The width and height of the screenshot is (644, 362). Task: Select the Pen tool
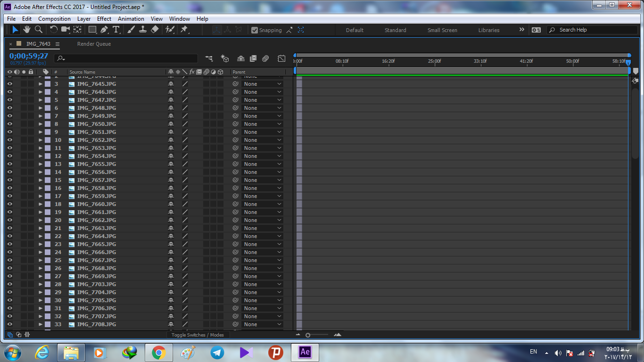tap(104, 29)
